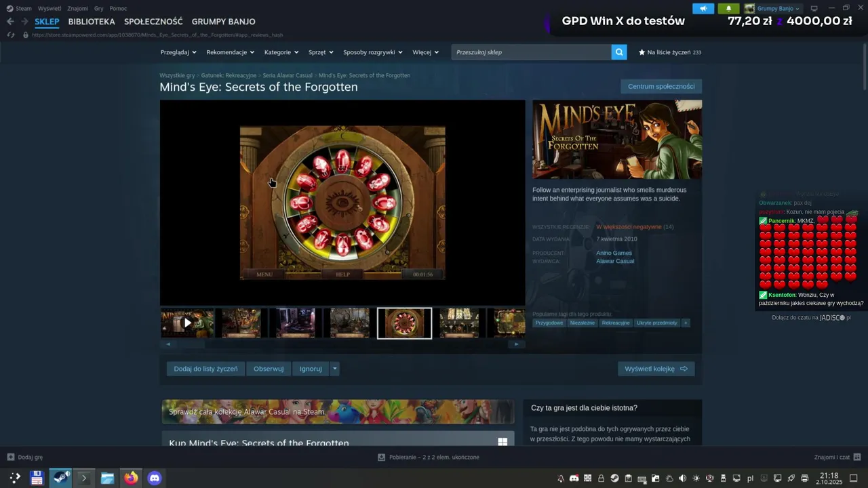Image resolution: width=868 pixels, height=488 pixels.
Task: Click the Windows platform icon
Action: click(x=502, y=442)
